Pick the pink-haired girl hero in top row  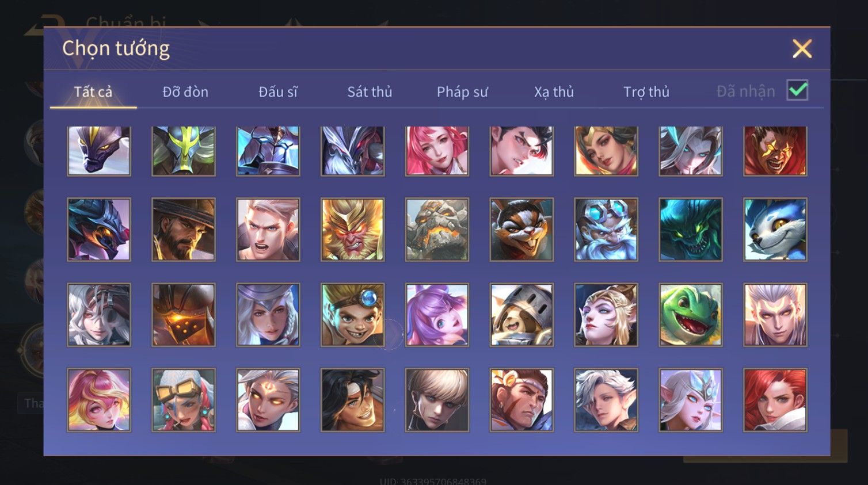(437, 151)
